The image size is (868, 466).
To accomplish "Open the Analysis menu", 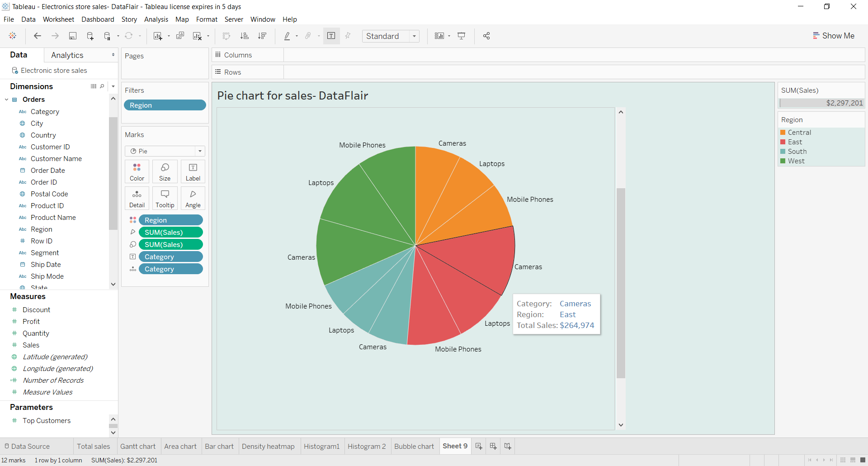I will tap(156, 19).
